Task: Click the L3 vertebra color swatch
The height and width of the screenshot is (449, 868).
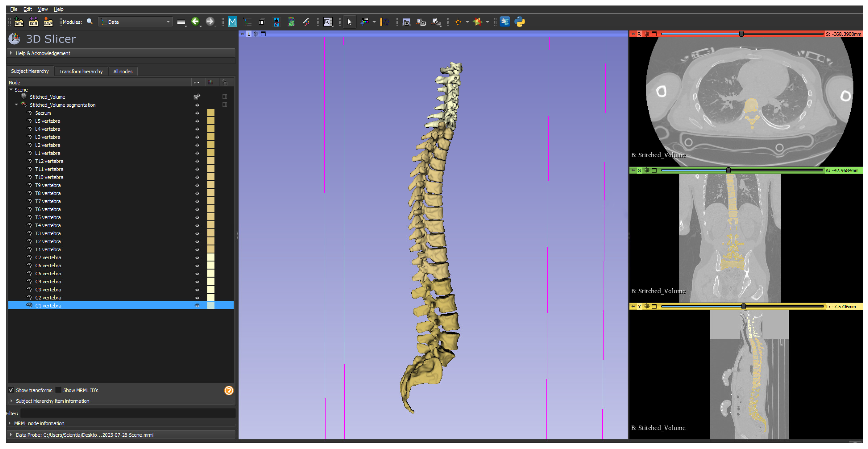Action: click(x=211, y=137)
